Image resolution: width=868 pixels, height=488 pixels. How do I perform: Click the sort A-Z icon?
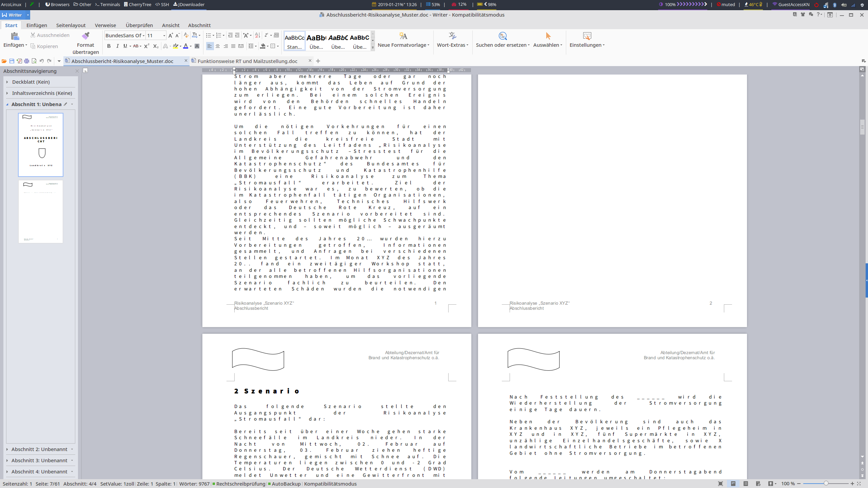pyautogui.click(x=257, y=35)
